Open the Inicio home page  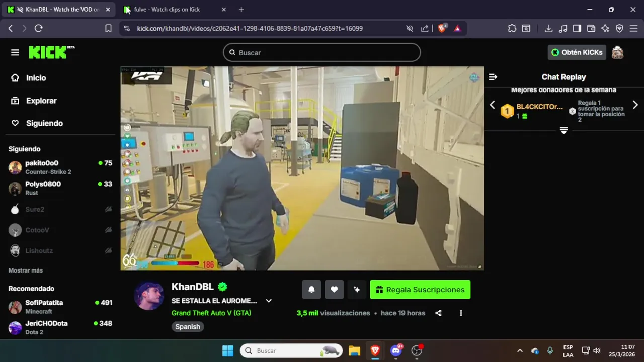tap(28, 78)
